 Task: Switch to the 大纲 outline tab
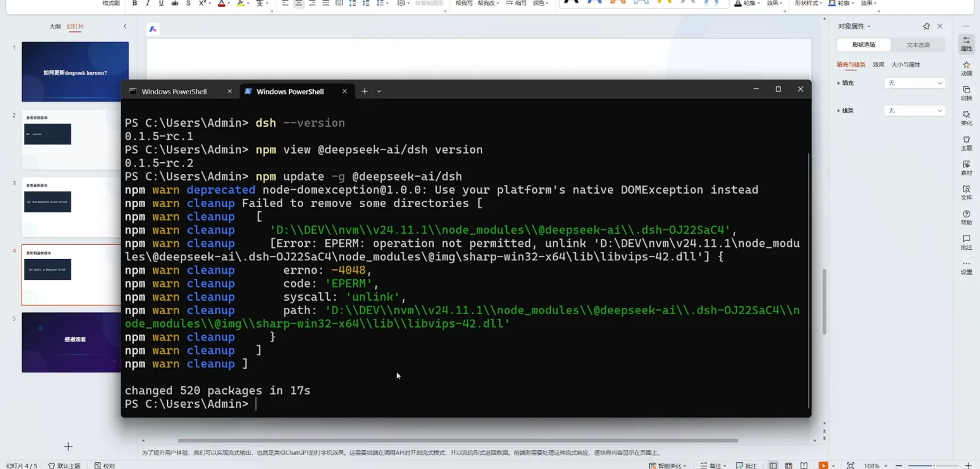click(x=55, y=26)
